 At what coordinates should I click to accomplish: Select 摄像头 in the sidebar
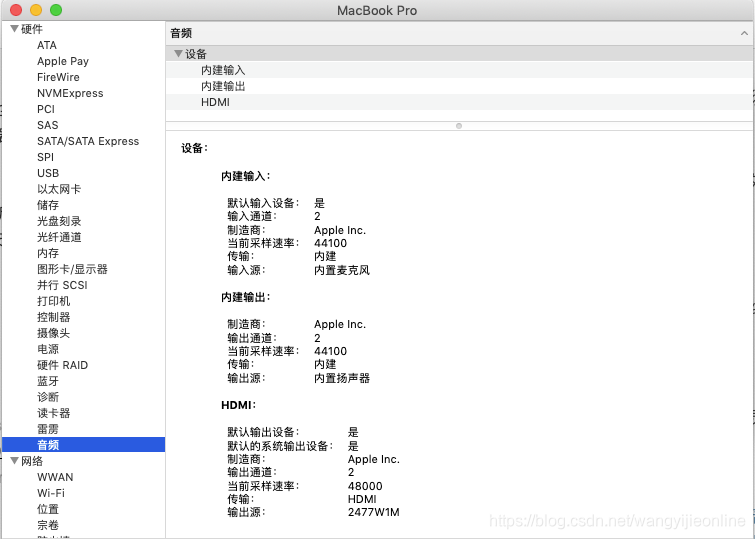53,333
